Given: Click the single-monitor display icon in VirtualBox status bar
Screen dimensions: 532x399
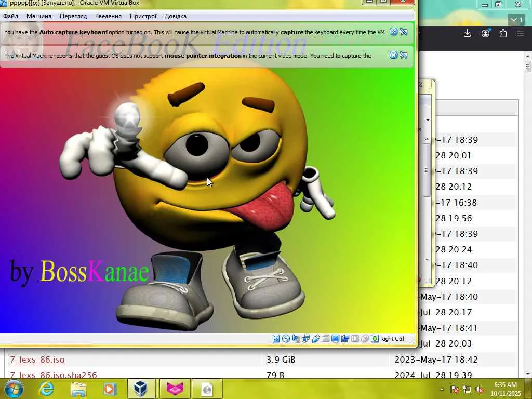Looking at the screenshot, I should click(335, 339).
